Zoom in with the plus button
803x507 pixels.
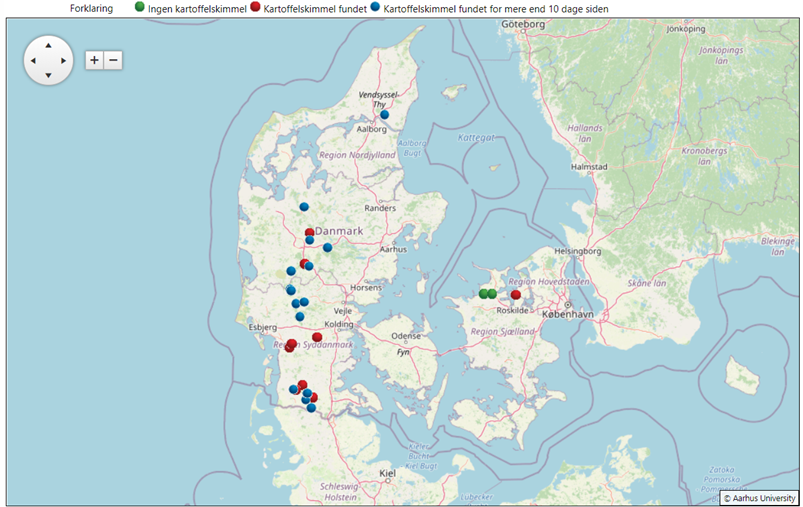point(94,60)
